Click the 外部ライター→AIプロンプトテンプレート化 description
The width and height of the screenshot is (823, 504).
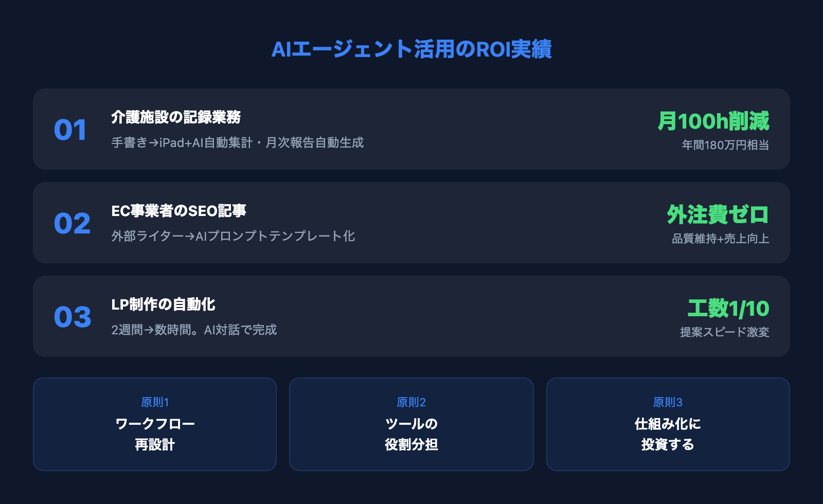tap(233, 236)
